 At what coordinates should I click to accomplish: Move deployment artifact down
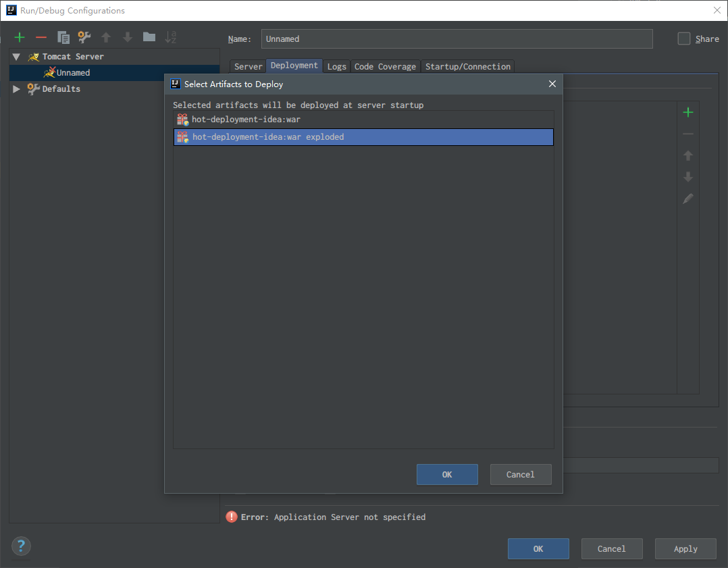click(x=688, y=177)
